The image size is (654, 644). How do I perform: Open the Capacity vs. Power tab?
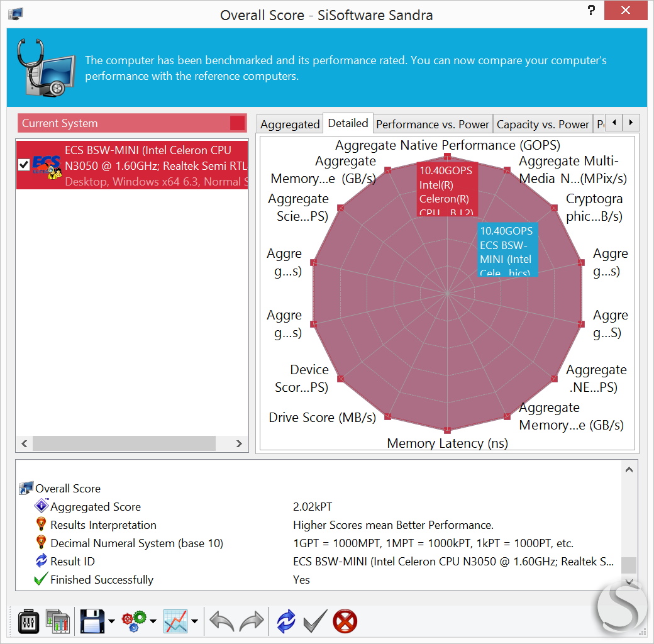[543, 125]
